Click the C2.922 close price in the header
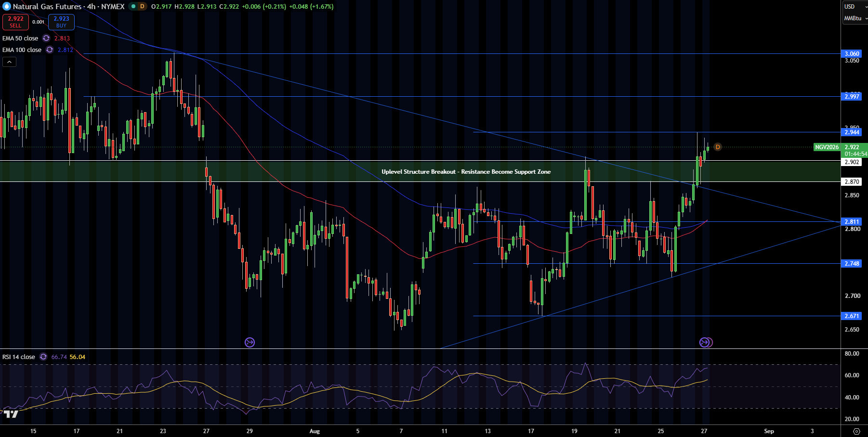868x437 pixels. pos(229,6)
